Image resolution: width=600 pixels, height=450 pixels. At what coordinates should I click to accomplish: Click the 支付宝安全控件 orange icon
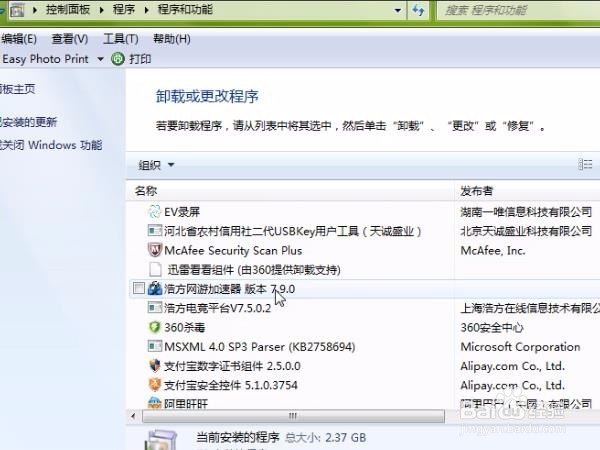[x=155, y=385]
